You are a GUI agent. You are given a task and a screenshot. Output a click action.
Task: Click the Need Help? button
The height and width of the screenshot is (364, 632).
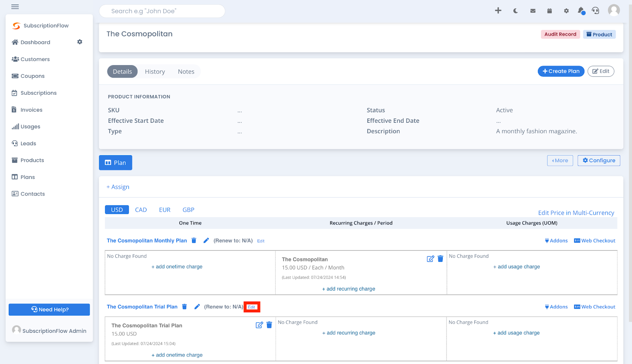click(49, 310)
